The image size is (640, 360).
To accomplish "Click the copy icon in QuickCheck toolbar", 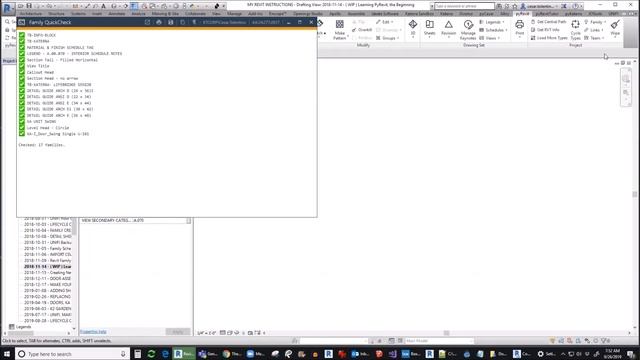I will click(182, 22).
